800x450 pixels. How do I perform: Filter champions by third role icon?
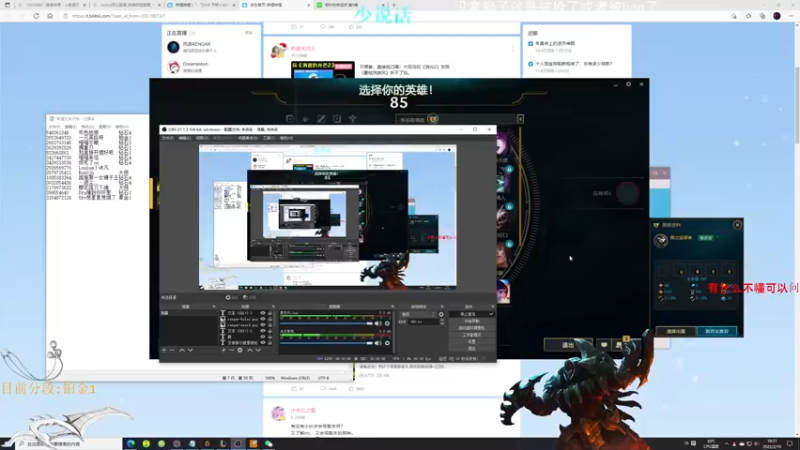coord(321,119)
